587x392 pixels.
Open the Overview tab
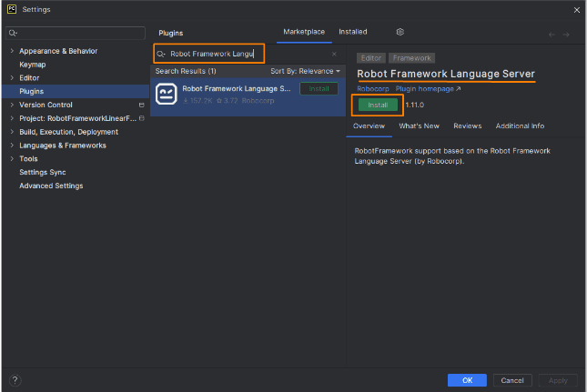tap(369, 126)
